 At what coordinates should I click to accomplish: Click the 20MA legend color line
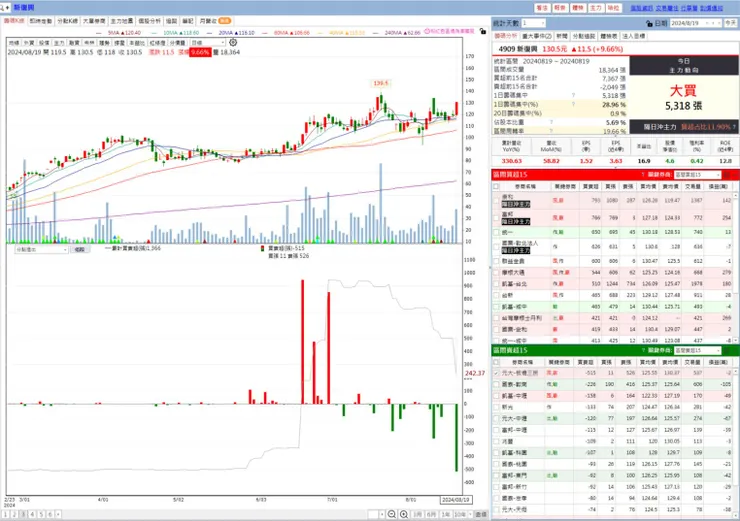click(x=210, y=33)
